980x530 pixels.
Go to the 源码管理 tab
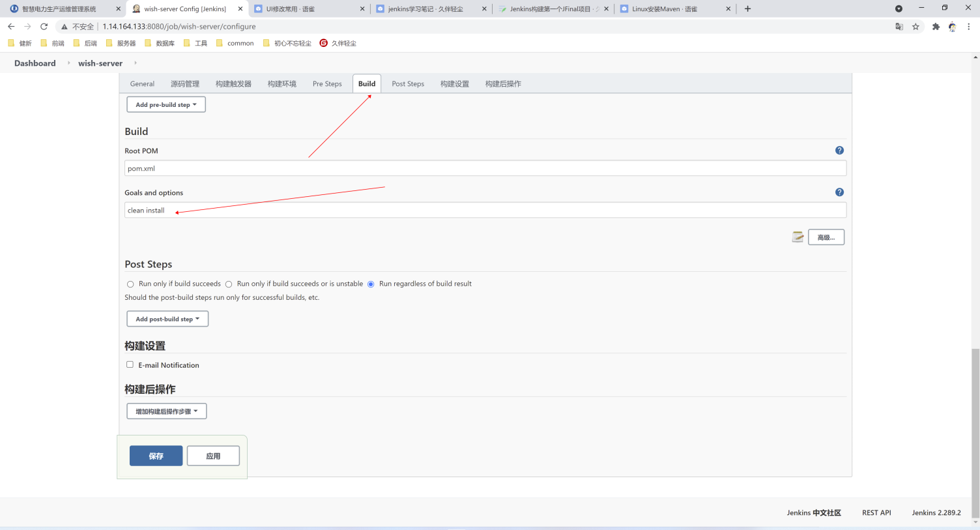[x=185, y=84]
